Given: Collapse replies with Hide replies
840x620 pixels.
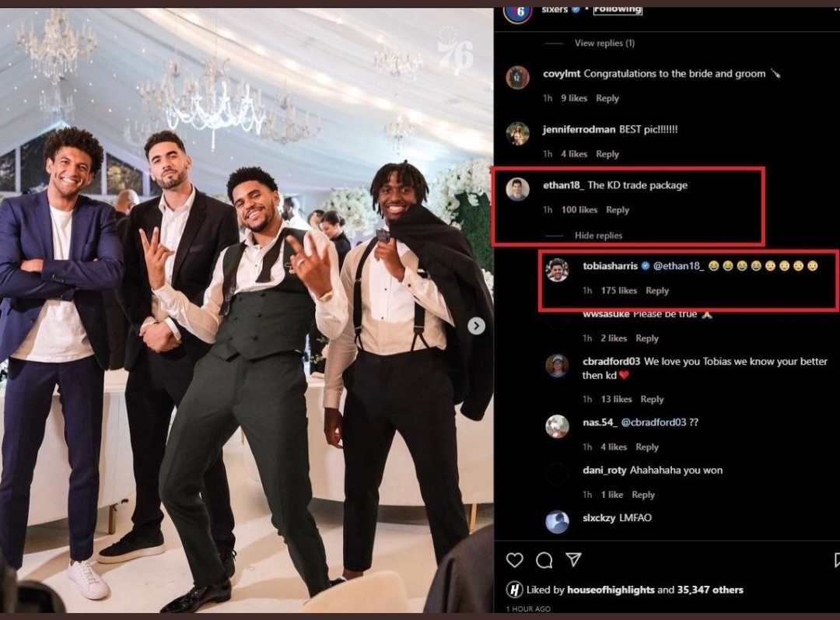Looking at the screenshot, I should pos(598,236).
